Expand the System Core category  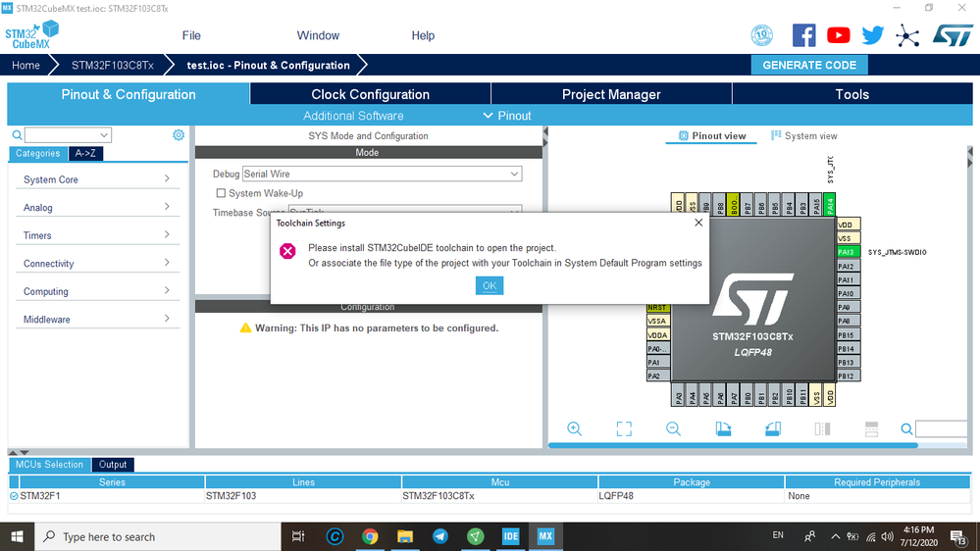click(96, 179)
